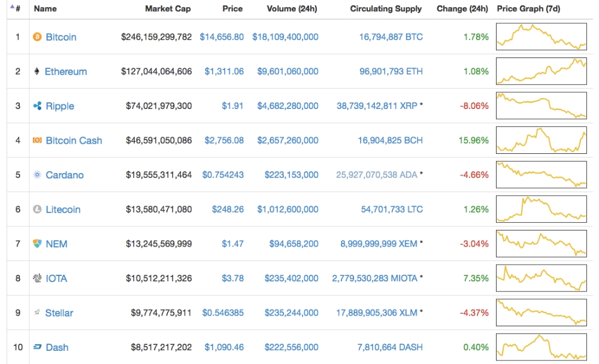Sort by Circulating Supply column header

(x=386, y=9)
